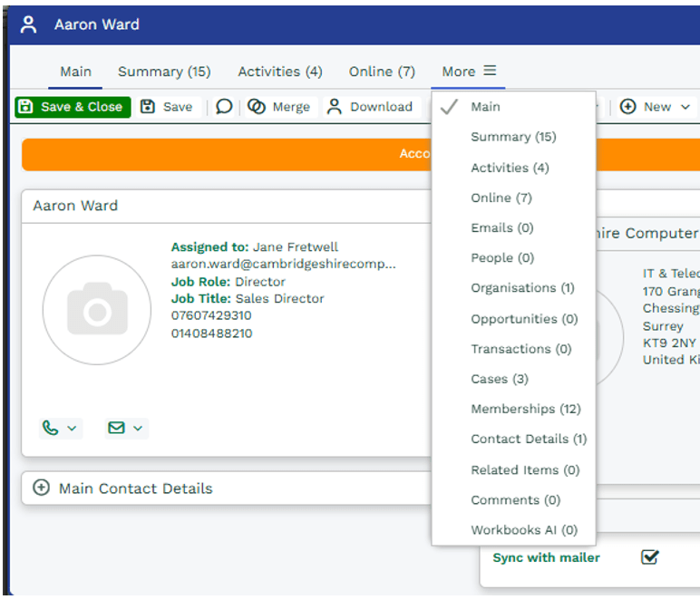
Task: Click the Save & Close button
Action: tap(73, 107)
